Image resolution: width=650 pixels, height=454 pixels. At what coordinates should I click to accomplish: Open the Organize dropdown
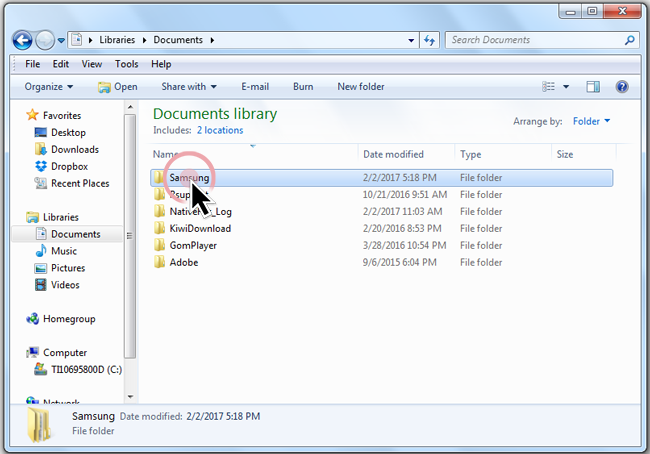click(49, 87)
